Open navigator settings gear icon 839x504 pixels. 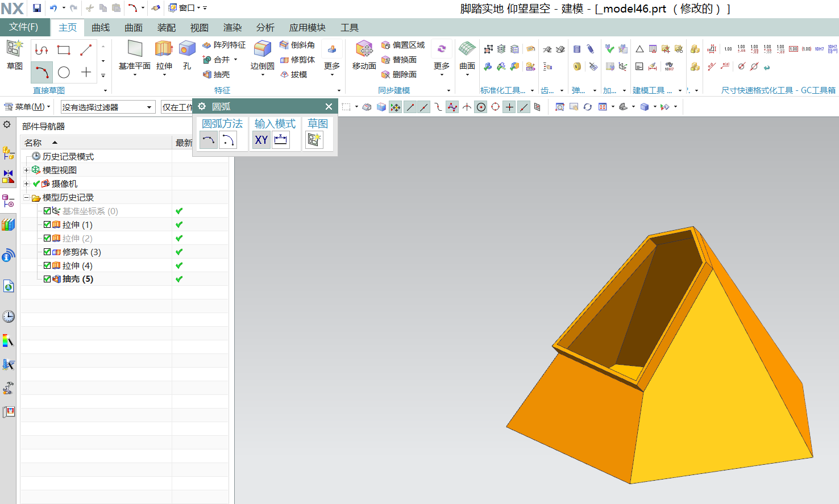point(7,125)
